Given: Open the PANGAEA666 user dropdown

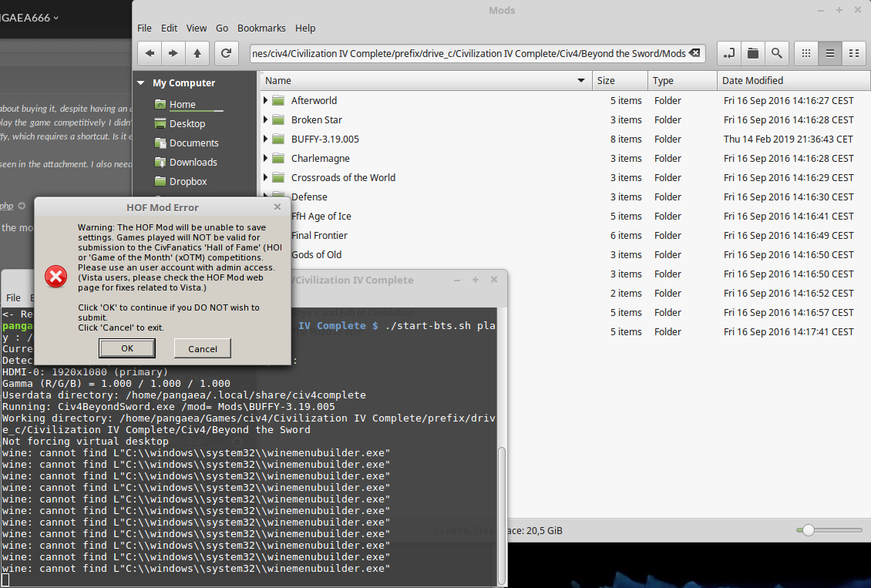Looking at the screenshot, I should (29, 18).
